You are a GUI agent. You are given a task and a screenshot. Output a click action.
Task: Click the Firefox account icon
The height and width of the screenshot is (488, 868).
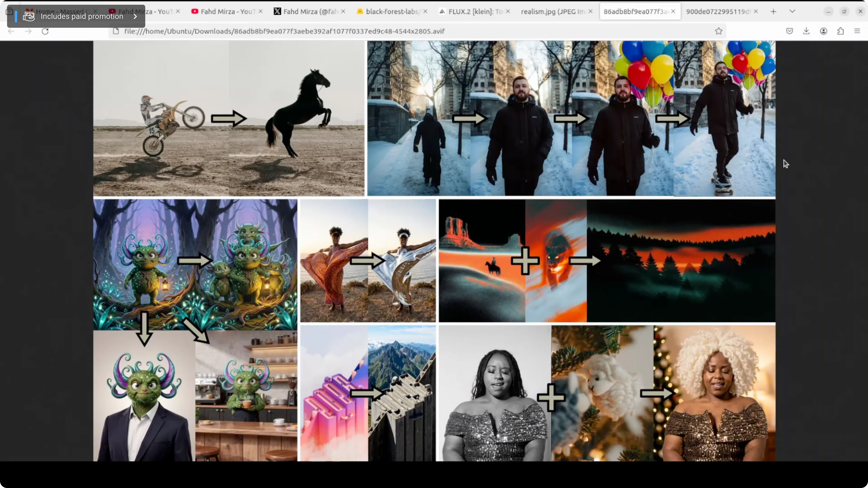point(823,31)
